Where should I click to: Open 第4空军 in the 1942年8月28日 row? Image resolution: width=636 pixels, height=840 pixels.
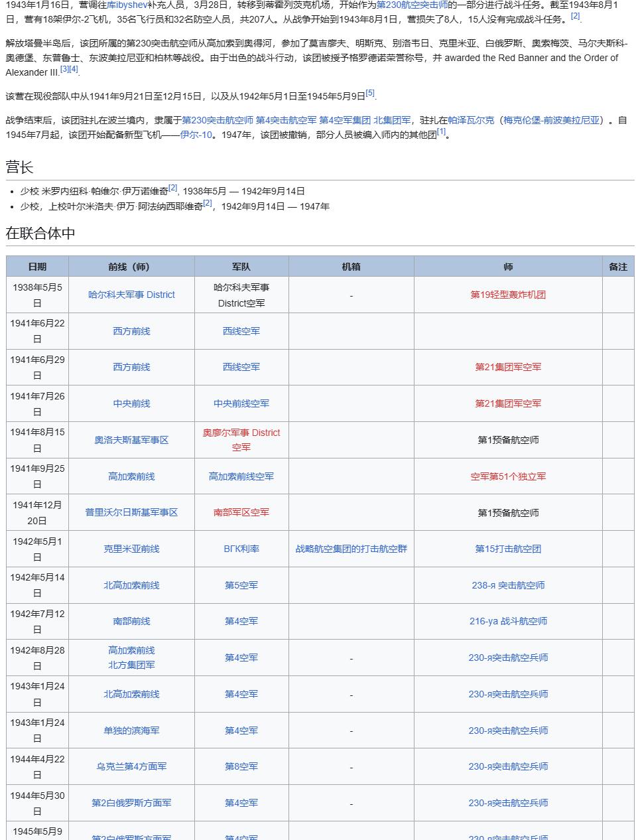click(241, 658)
